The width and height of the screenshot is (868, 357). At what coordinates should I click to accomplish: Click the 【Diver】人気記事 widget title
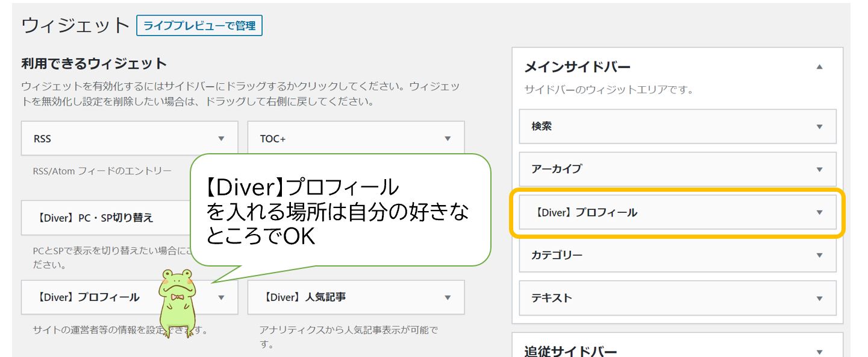305,297
